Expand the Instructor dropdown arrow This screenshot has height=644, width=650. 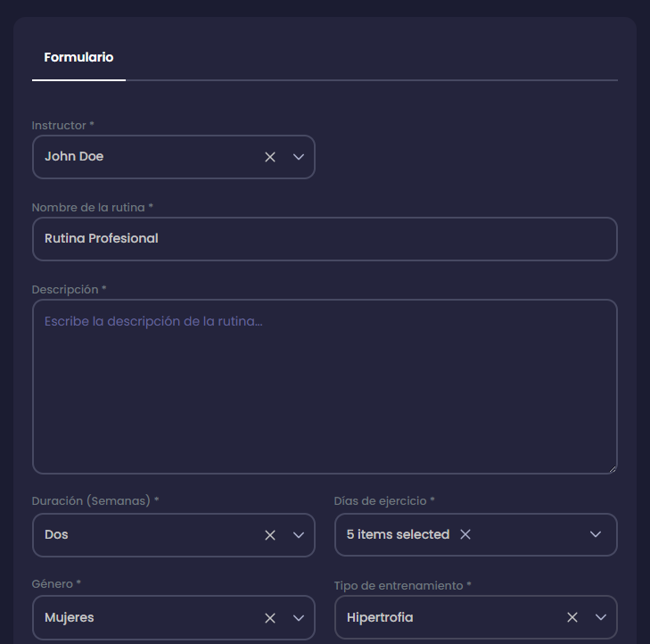299,157
